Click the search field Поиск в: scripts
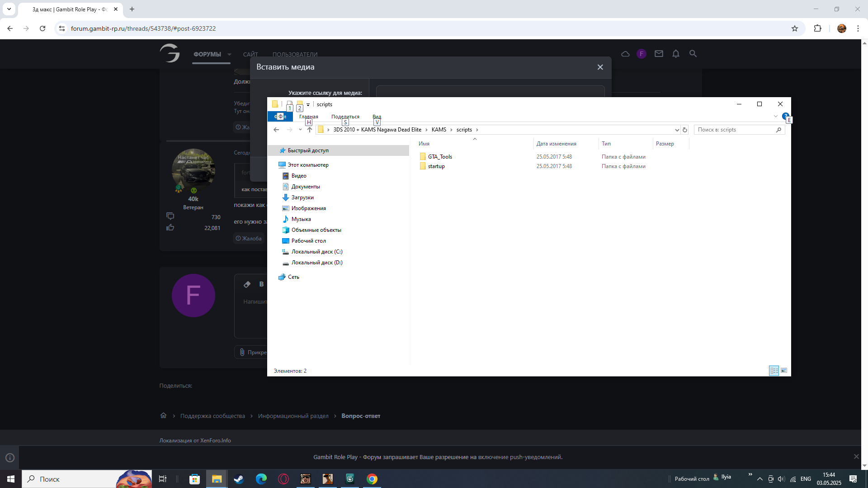The image size is (868, 488). click(735, 130)
